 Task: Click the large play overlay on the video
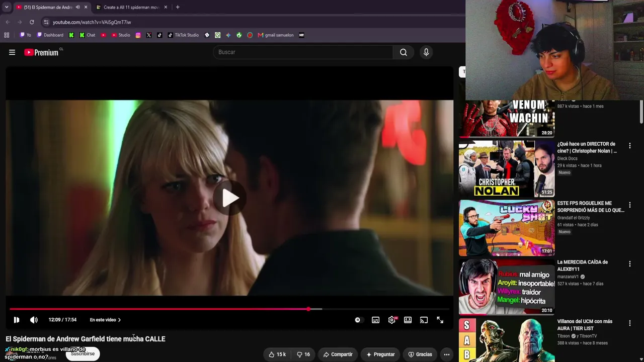coord(230,198)
